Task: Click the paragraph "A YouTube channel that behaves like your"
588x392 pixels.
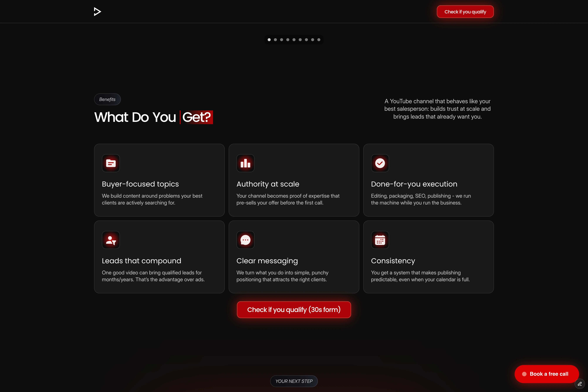Action: (x=437, y=109)
